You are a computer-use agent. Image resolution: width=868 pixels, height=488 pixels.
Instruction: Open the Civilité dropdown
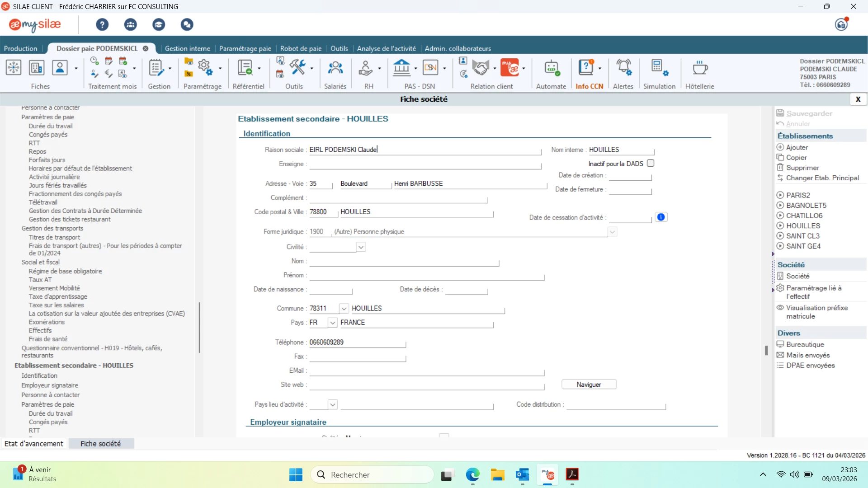[361, 247]
